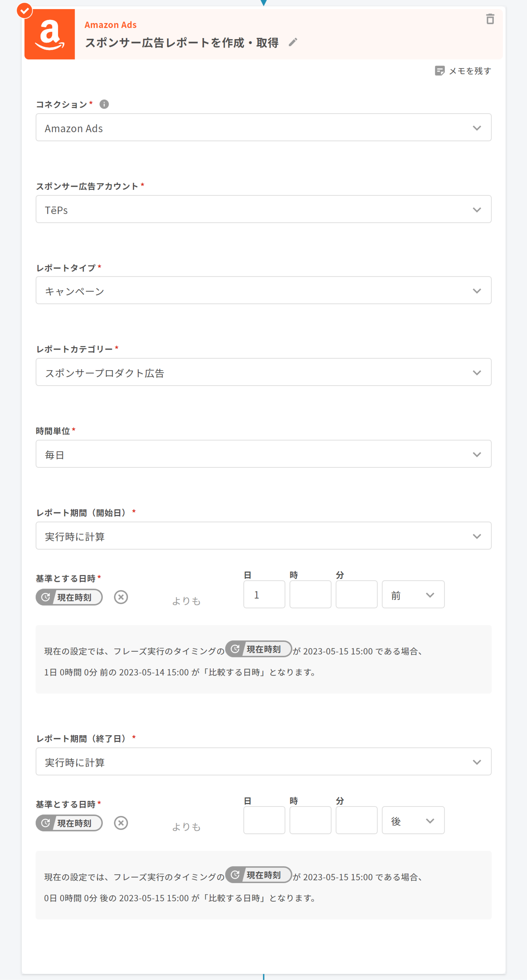
Task: Click the start date 現在時刻 pill
Action: tap(69, 597)
